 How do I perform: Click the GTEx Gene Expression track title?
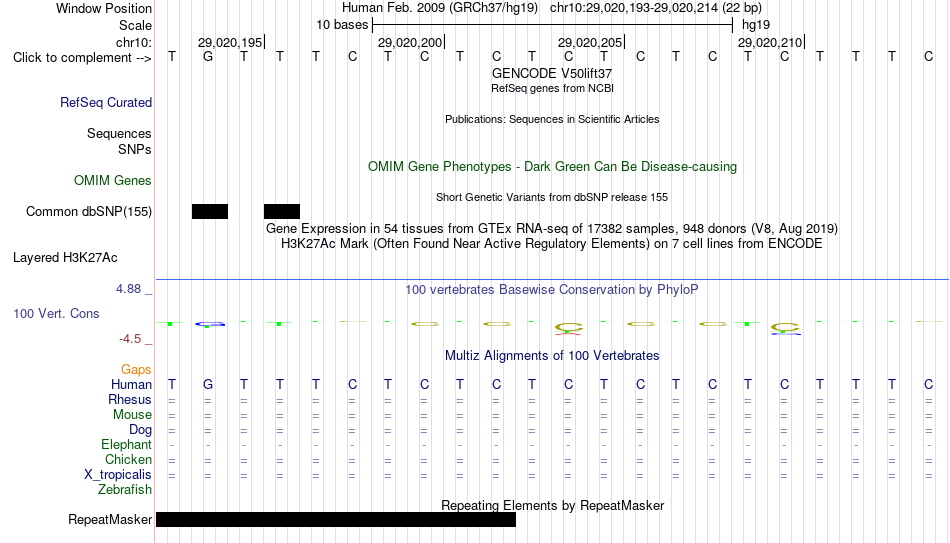552,228
